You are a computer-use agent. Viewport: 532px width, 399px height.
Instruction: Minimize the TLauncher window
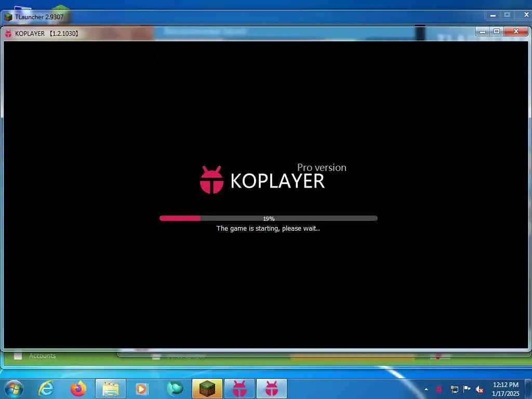(x=493, y=15)
